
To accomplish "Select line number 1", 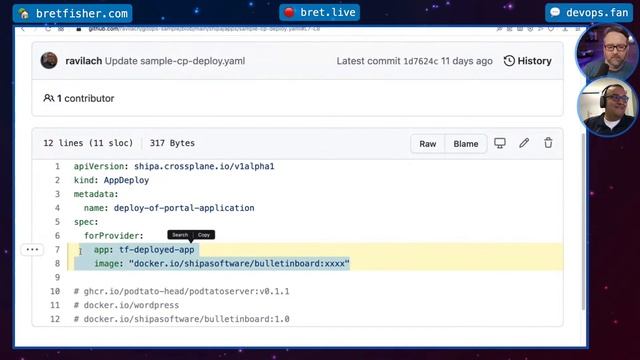I will coord(57,166).
